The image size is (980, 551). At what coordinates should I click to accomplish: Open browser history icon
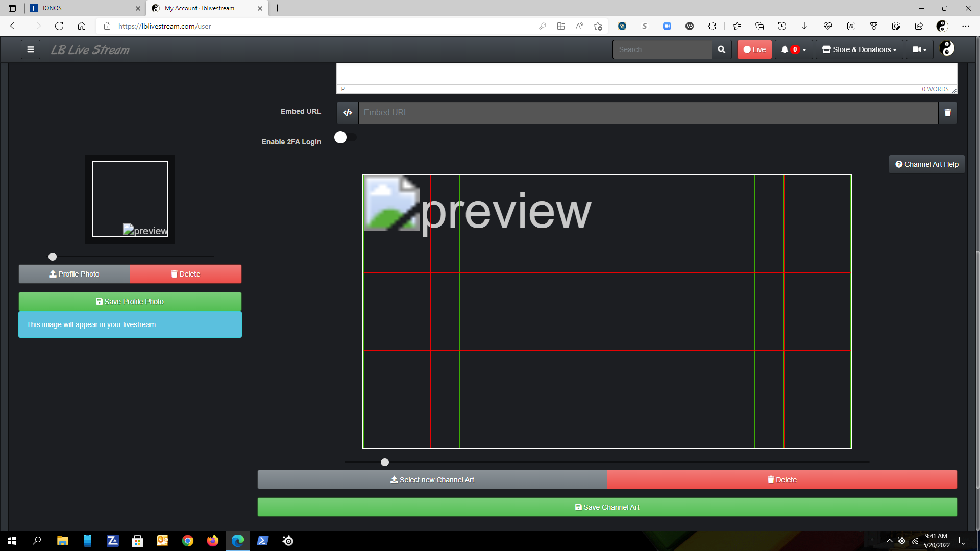pos(782,26)
